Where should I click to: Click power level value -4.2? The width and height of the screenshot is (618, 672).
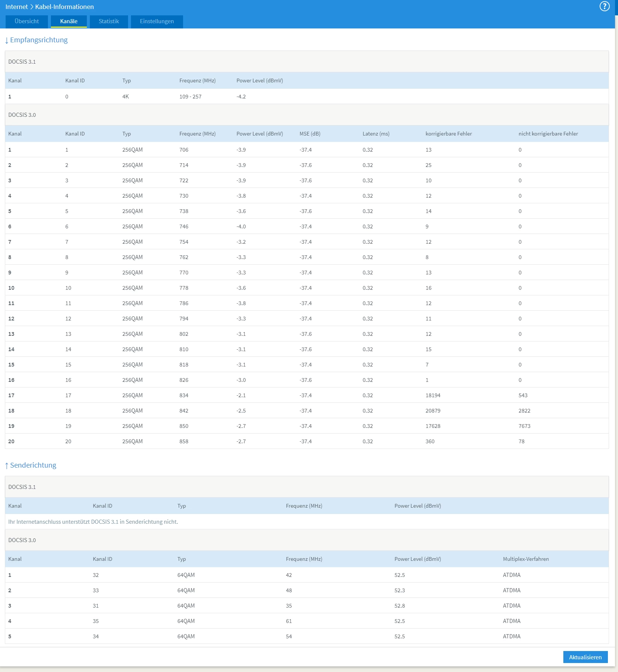point(241,97)
